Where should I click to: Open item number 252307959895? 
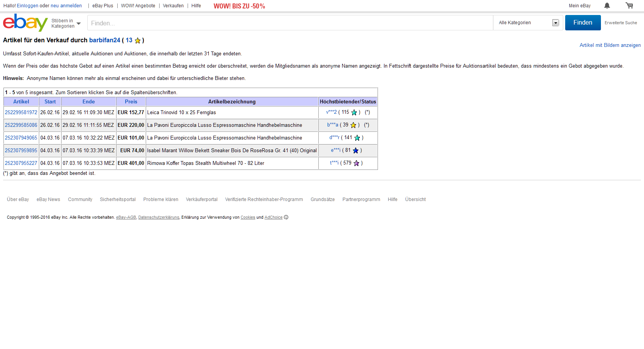tap(21, 151)
